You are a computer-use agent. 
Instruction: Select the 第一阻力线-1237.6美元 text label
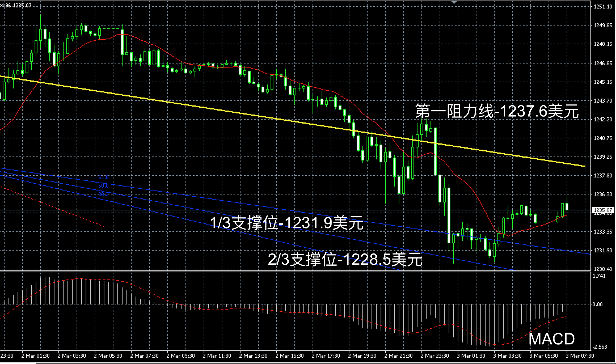tap(497, 111)
